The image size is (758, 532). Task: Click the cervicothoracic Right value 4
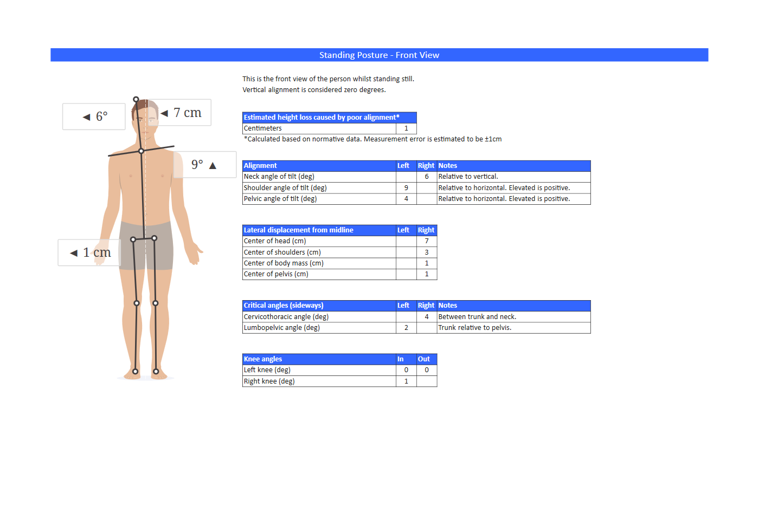click(x=427, y=317)
